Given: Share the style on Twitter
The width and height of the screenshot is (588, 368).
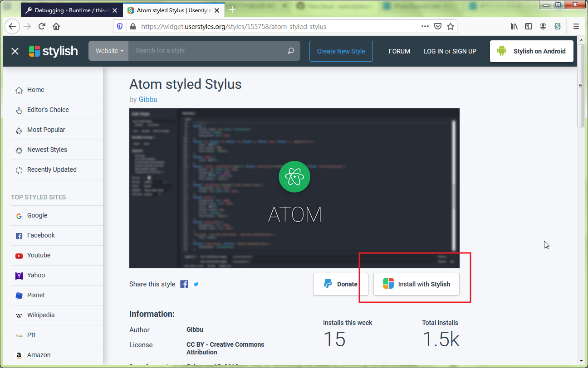Looking at the screenshot, I should click(196, 284).
